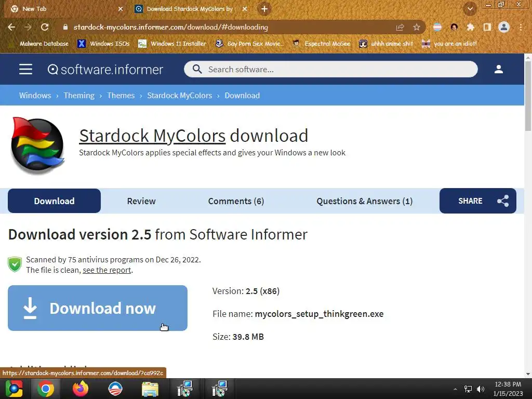Close the New Tab tab
Viewport: 532px width, 399px height.
(x=121, y=9)
